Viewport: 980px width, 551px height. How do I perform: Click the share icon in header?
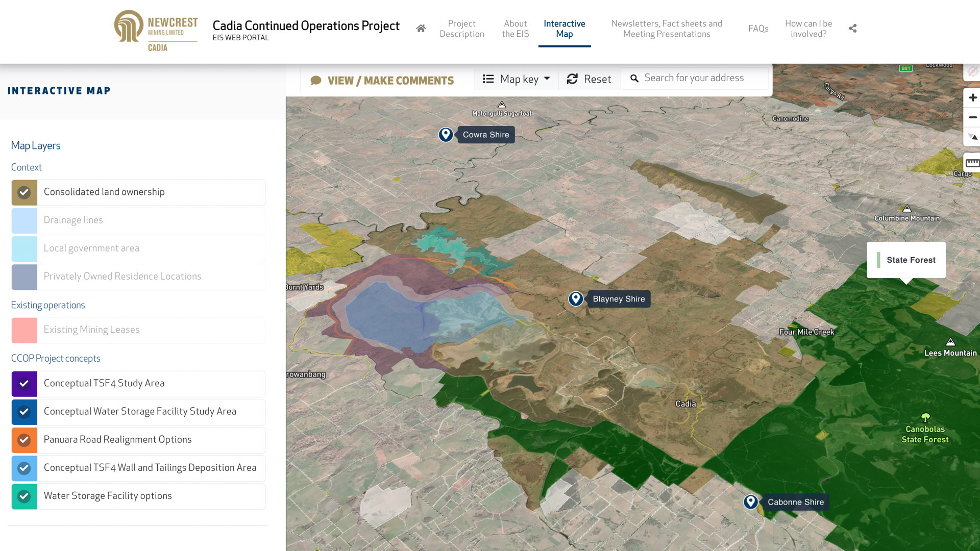(x=852, y=29)
